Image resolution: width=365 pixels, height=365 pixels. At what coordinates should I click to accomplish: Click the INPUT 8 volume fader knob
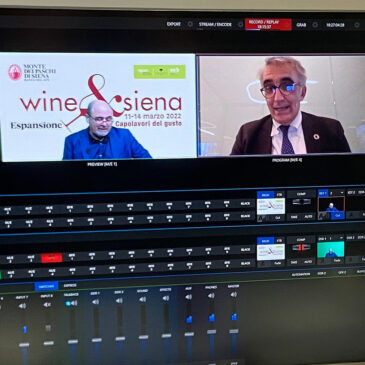coord(48,343)
